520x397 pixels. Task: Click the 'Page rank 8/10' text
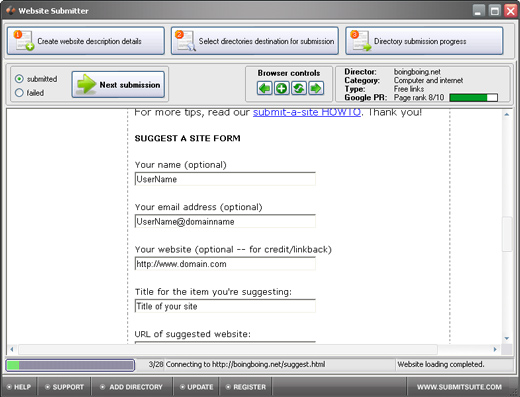419,98
